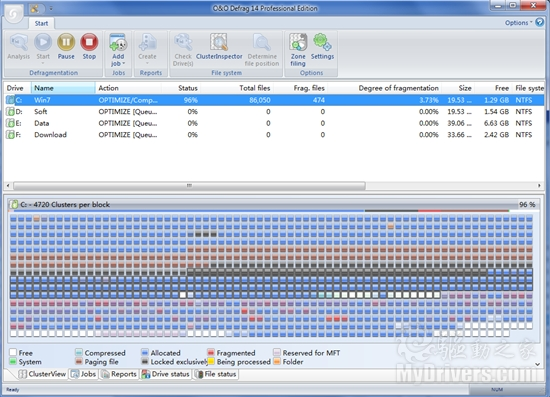Click the E: drive icon in list

pos(11,123)
